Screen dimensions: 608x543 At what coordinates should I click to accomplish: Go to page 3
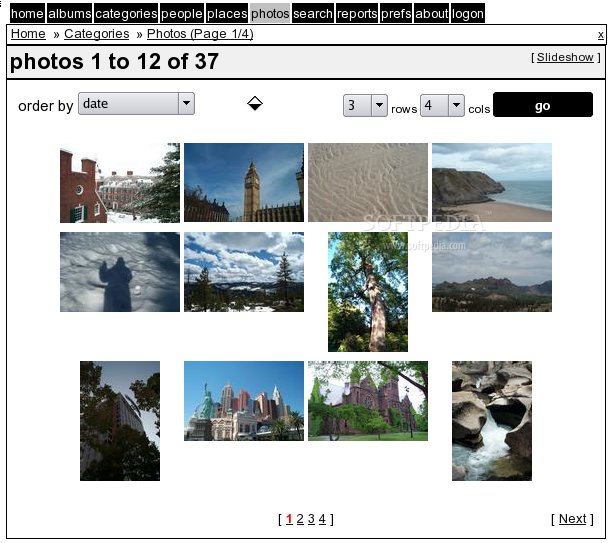point(311,519)
